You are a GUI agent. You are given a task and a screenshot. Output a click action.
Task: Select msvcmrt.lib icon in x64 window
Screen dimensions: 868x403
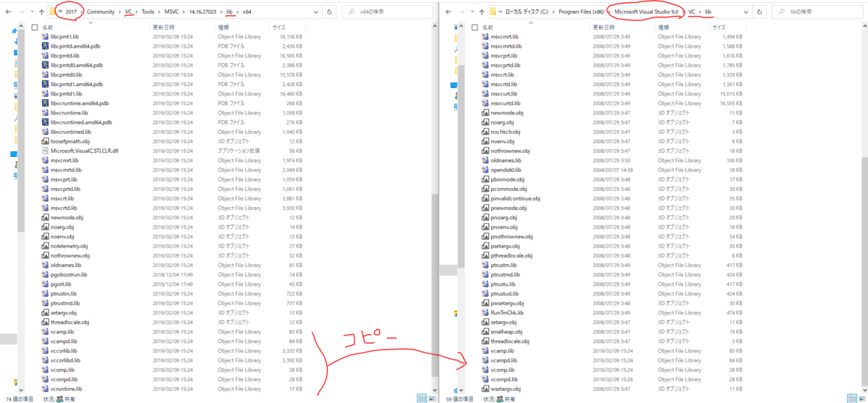pos(45,161)
